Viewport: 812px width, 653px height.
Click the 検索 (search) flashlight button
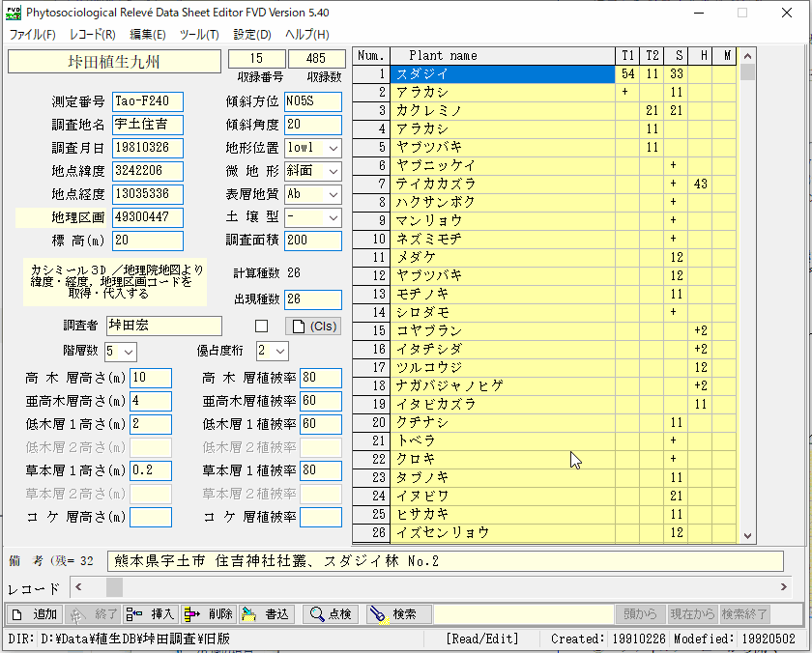pyautogui.click(x=396, y=614)
